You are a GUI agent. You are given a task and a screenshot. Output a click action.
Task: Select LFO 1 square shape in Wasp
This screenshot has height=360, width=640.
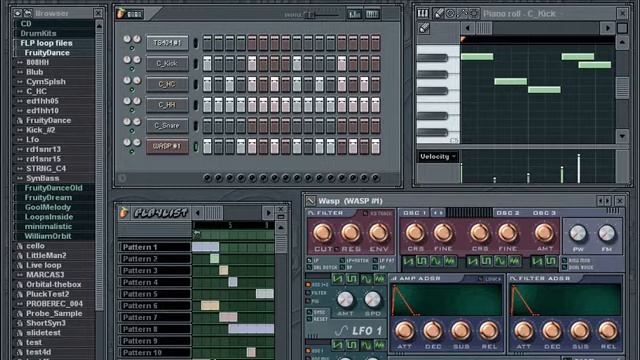pos(351,279)
